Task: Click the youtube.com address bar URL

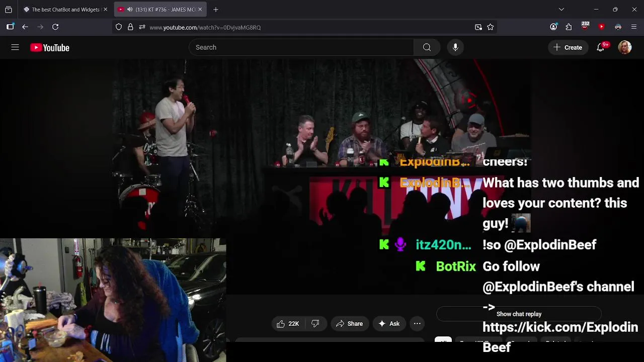Action: click(205, 27)
